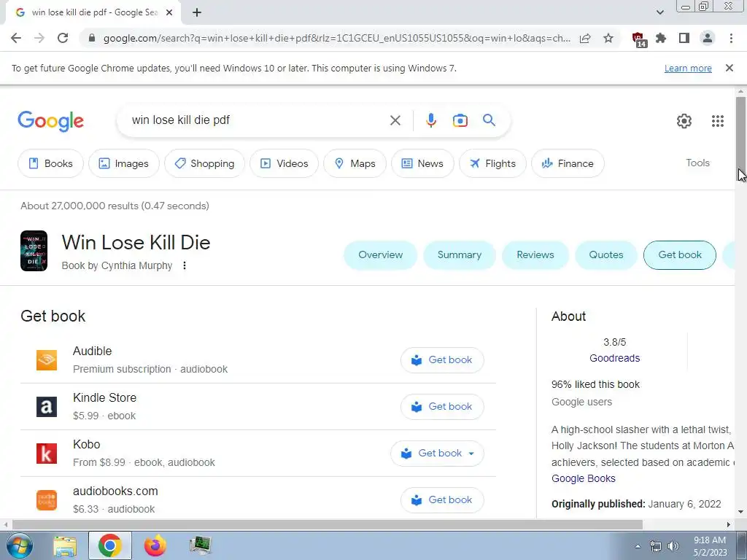Screen dimensions: 747x560
Task: Filter results by Finance
Action: pos(568,163)
